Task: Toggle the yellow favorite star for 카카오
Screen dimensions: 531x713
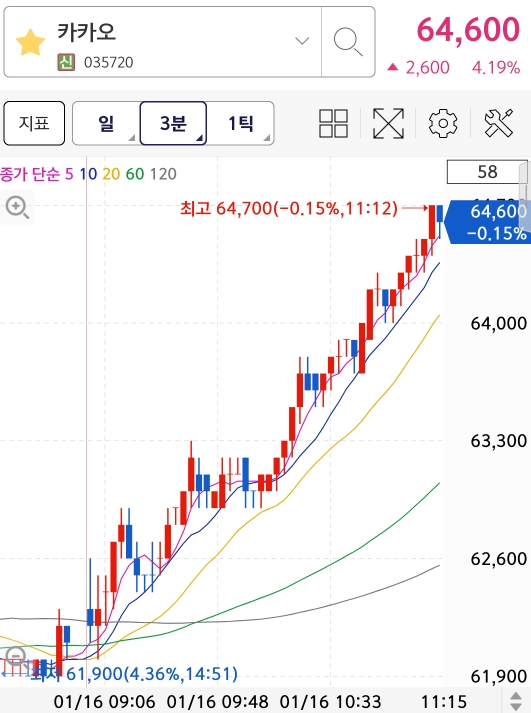Action: coord(30,42)
